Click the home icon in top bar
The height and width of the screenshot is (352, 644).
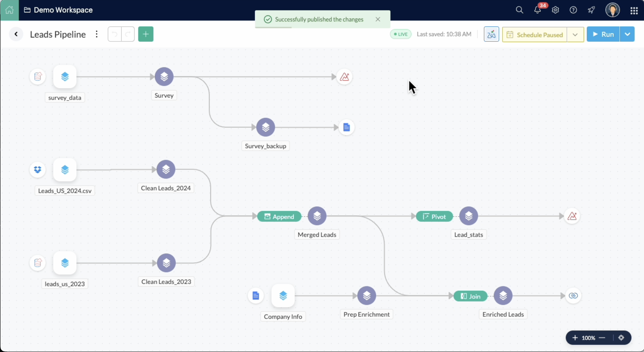(9, 10)
